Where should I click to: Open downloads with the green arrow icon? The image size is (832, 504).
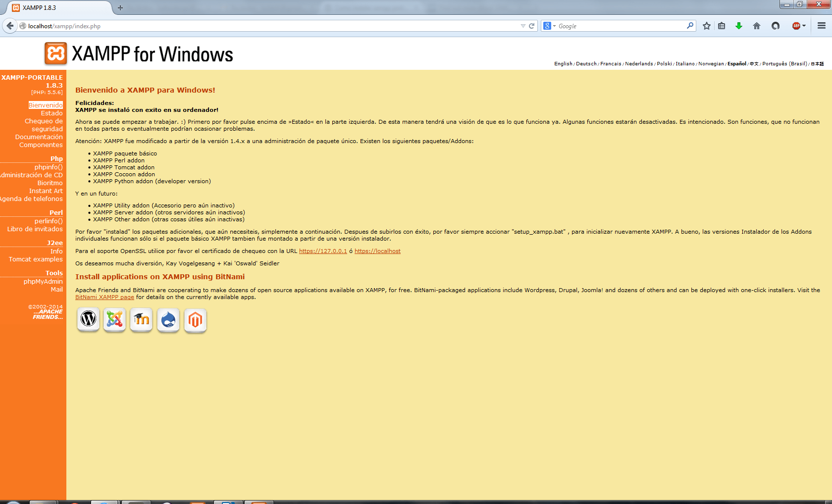pyautogui.click(x=739, y=26)
